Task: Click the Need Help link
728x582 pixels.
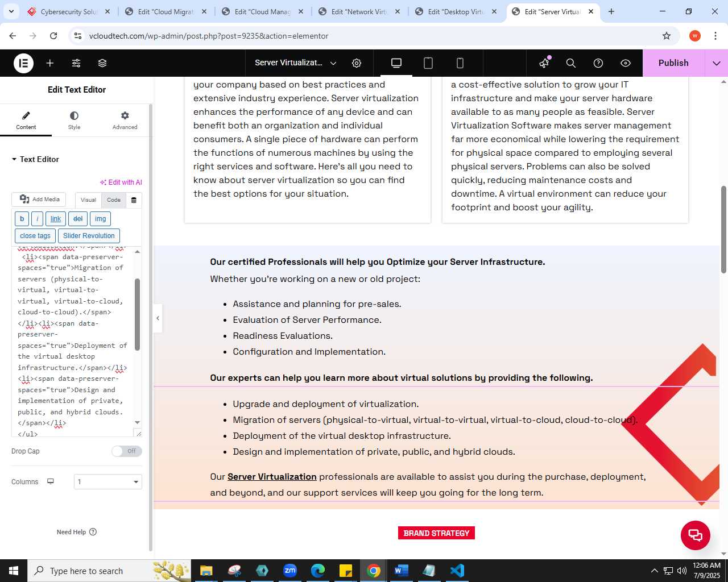Action: (x=77, y=532)
